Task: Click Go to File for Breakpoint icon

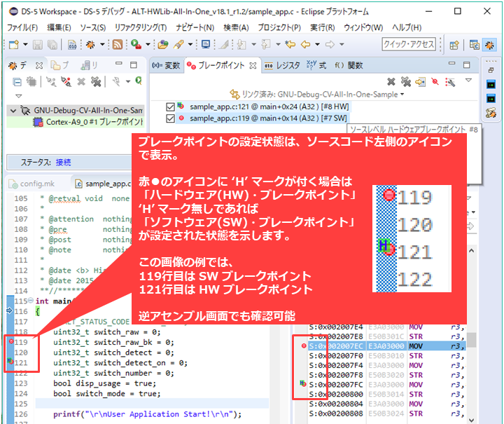Action: coord(420,82)
